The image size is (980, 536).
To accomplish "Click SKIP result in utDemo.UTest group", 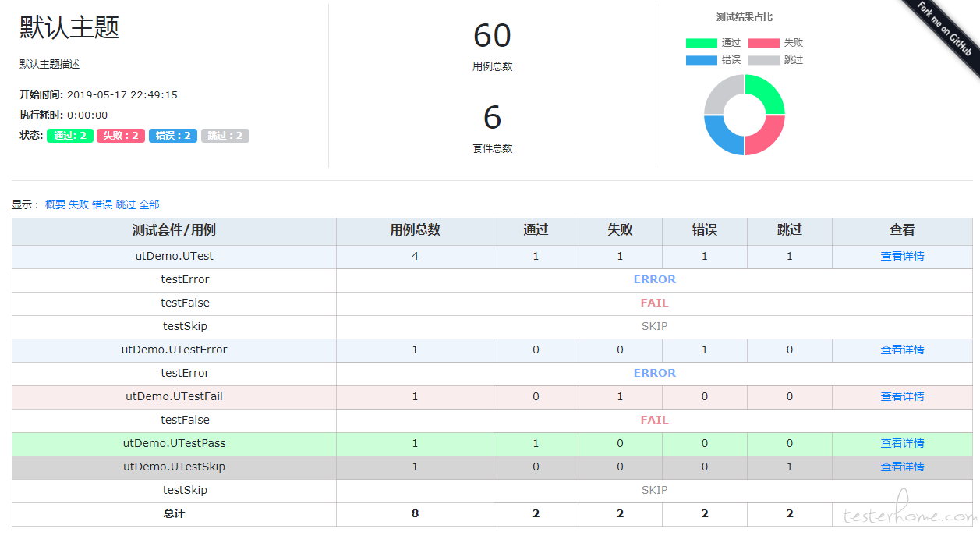I will pos(654,326).
